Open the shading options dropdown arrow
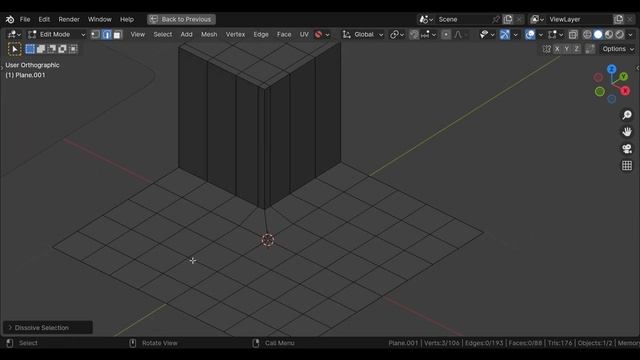Viewport: 640px width, 360px height. point(631,35)
